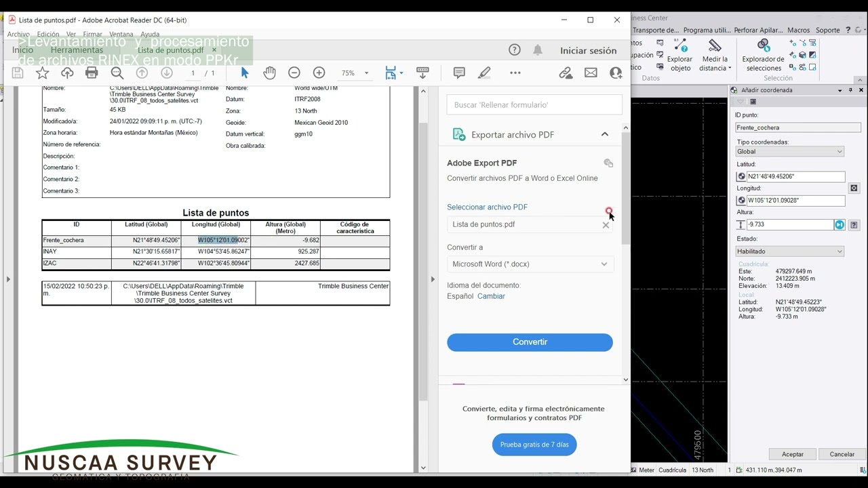Open the Estado Habilitado dropdown
This screenshot has height=488, width=868.
(x=790, y=251)
